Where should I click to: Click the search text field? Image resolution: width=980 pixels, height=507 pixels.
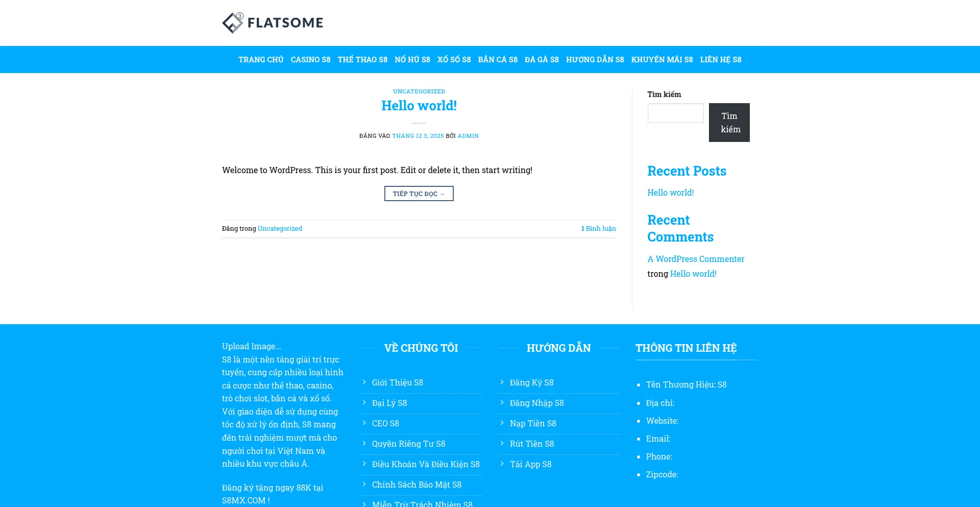click(675, 113)
